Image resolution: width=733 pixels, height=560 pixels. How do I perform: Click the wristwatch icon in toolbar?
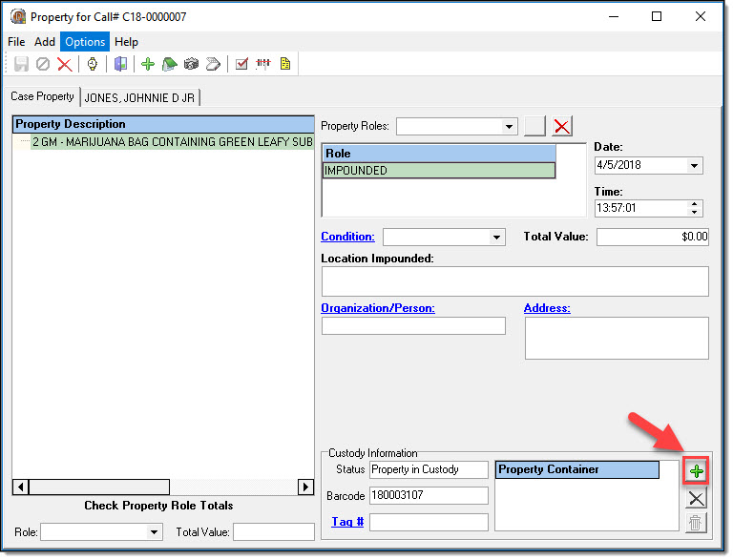pos(93,64)
